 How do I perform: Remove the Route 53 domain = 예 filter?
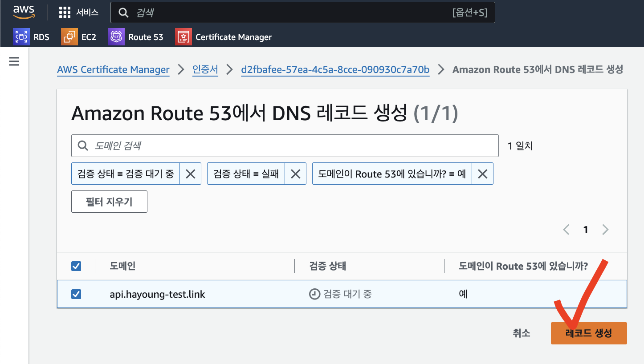click(482, 174)
